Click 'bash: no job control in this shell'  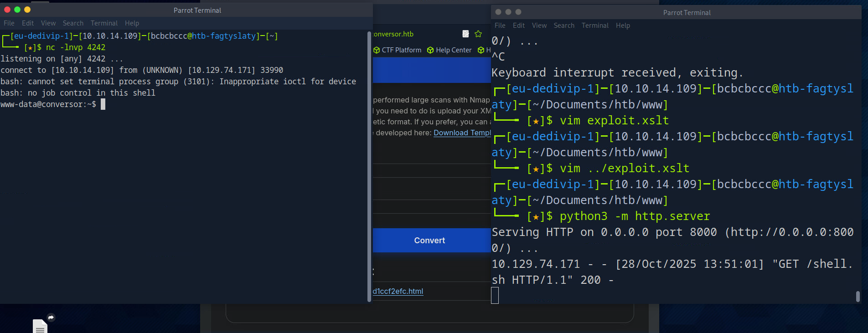pos(78,93)
